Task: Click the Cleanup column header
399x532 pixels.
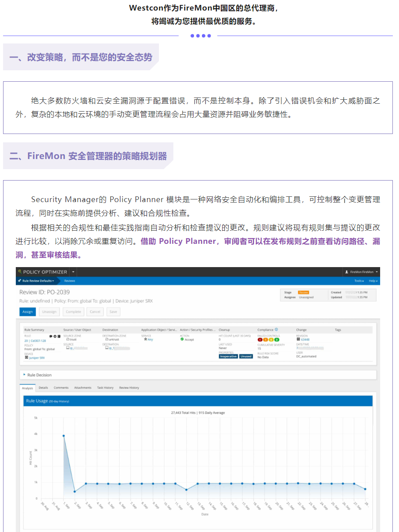Action: pos(224,330)
